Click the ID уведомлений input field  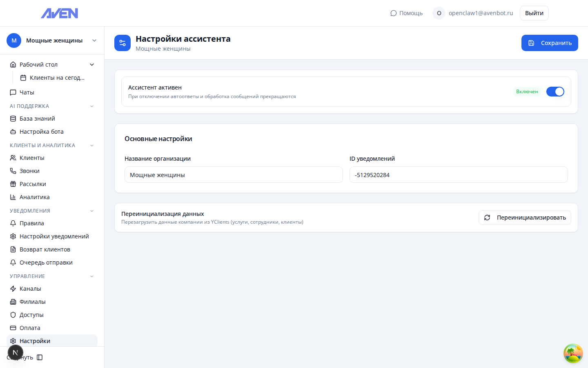[458, 175]
